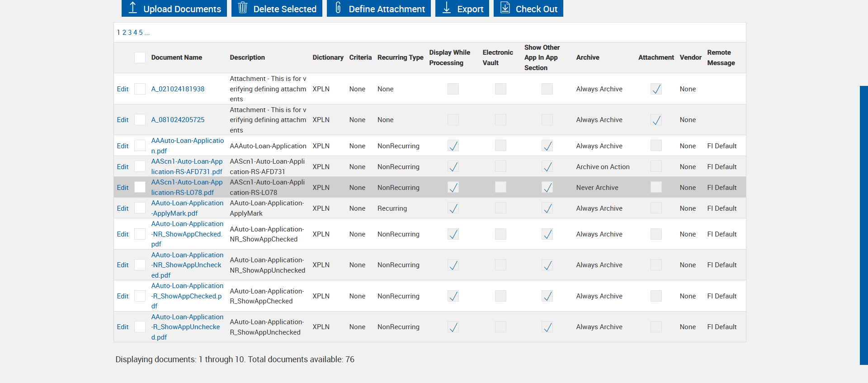The image size is (868, 383).
Task: Click the Export download arrow icon
Action: tap(447, 8)
